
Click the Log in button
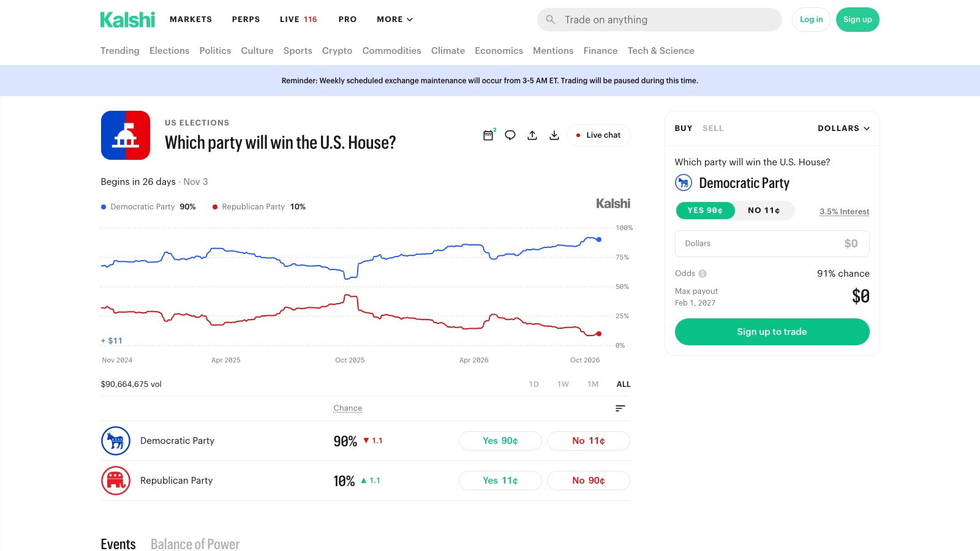(812, 20)
